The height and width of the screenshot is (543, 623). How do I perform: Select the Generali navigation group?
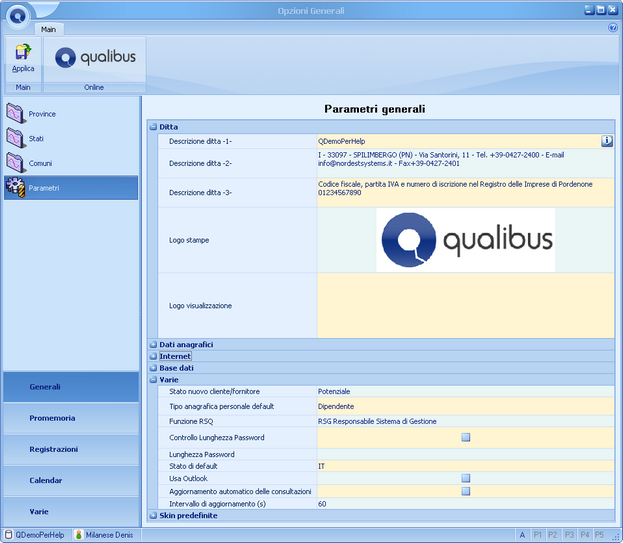(x=71, y=387)
